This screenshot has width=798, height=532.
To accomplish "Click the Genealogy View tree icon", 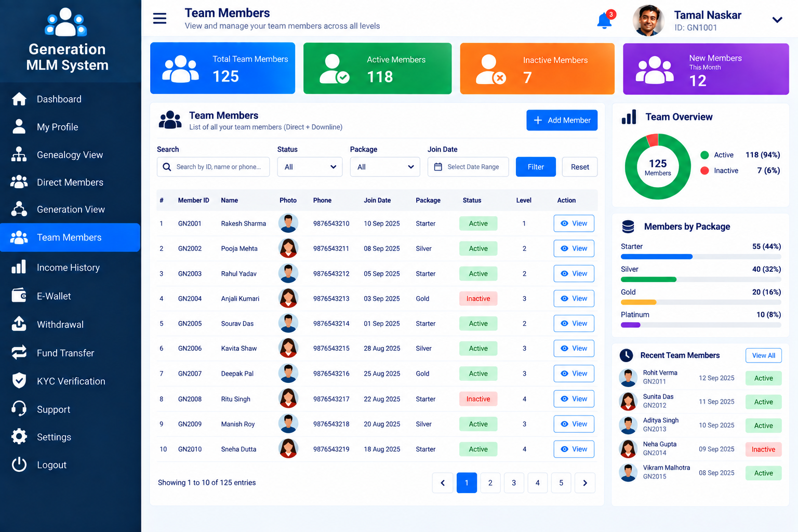I will (x=19, y=155).
